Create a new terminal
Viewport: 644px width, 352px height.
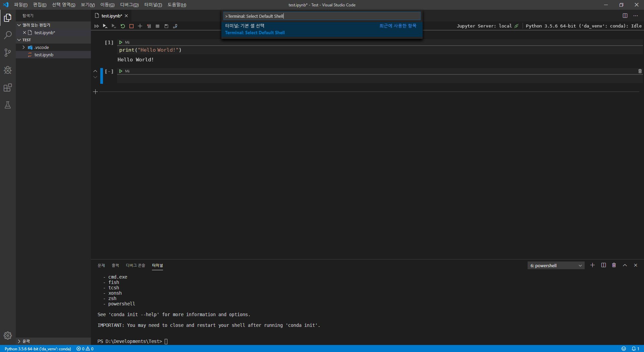pos(593,265)
